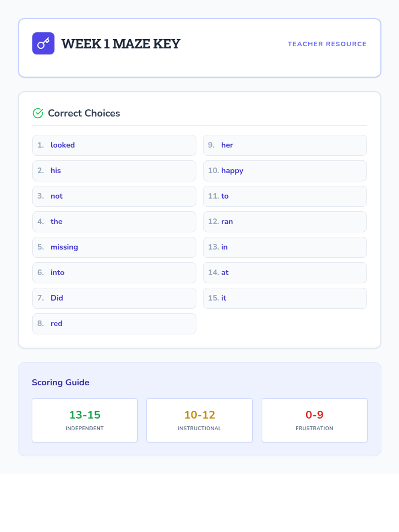The width and height of the screenshot is (399, 532).
Task: Click the green checkmark circle icon
Action: click(x=38, y=113)
